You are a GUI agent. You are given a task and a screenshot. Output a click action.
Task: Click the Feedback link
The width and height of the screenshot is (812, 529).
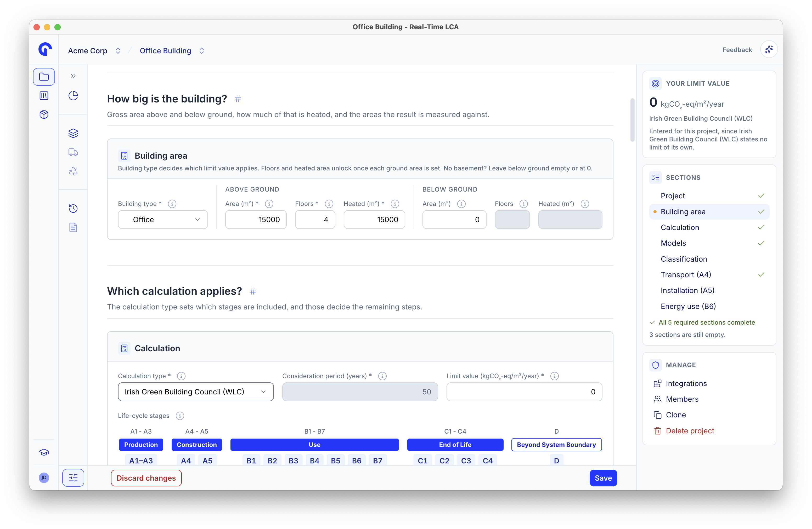[x=737, y=50]
